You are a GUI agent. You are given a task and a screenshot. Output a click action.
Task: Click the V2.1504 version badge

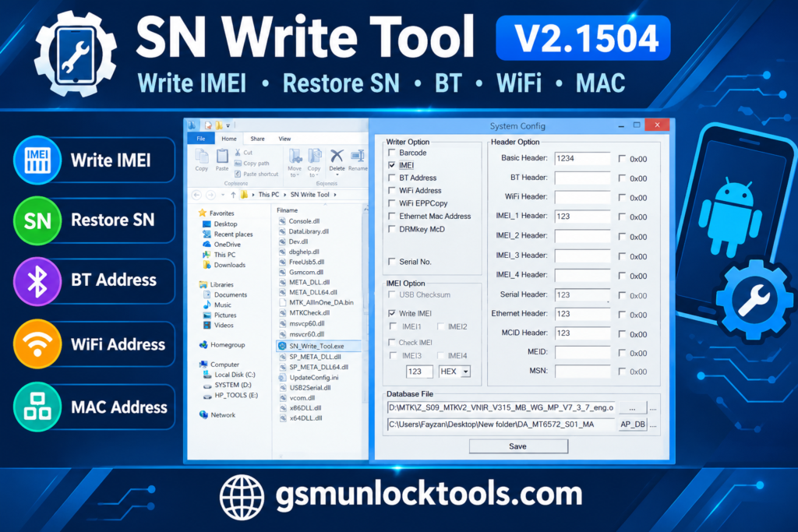coord(583,38)
